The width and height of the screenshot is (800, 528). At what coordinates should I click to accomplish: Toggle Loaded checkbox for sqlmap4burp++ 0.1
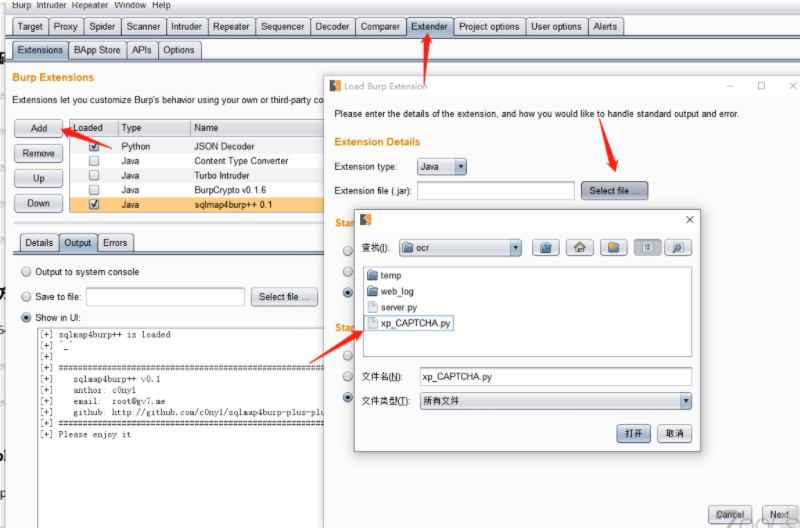(x=94, y=204)
